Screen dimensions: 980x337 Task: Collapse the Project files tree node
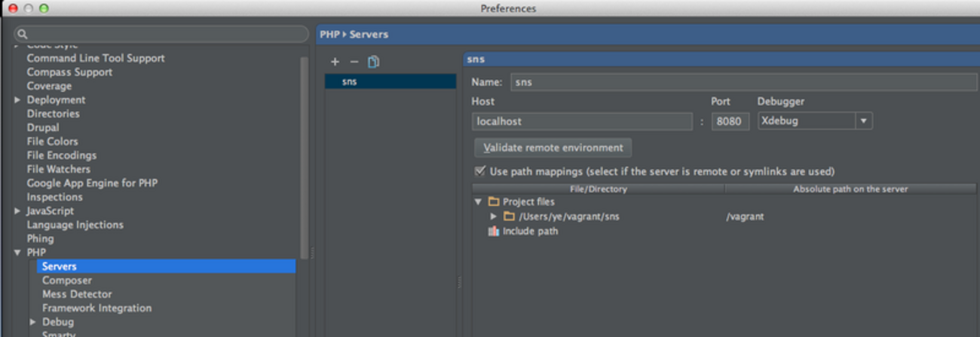[478, 202]
